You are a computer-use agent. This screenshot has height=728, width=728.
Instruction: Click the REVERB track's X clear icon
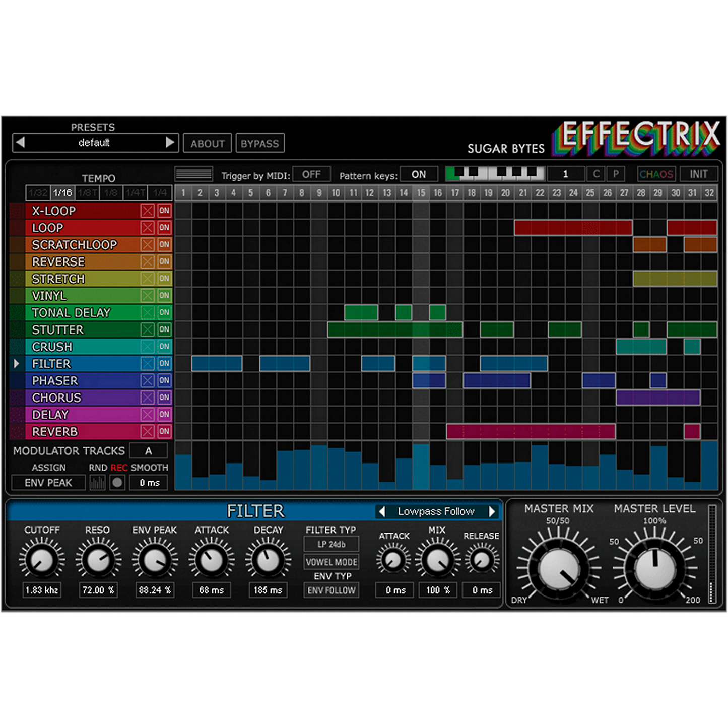[147, 431]
